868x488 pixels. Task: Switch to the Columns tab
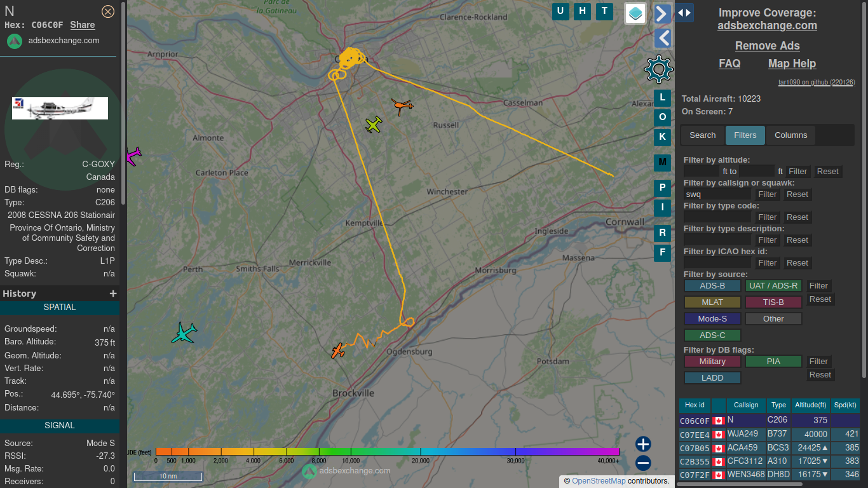(x=790, y=135)
